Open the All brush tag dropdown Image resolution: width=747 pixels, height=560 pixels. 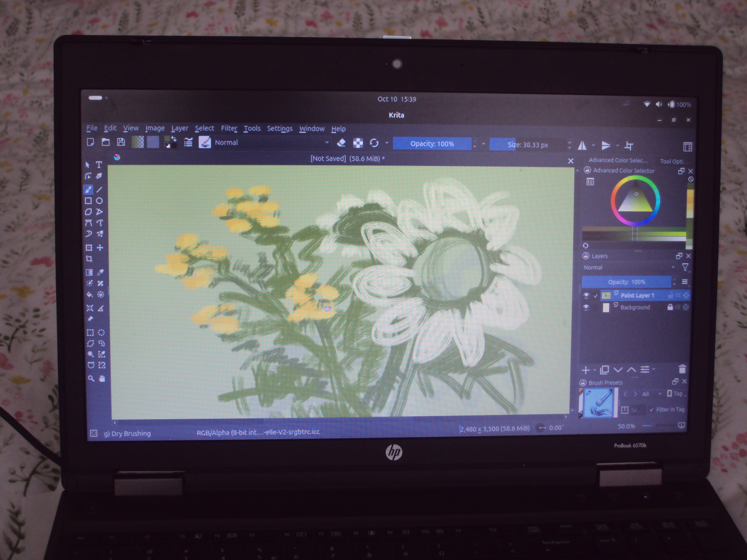(x=651, y=394)
